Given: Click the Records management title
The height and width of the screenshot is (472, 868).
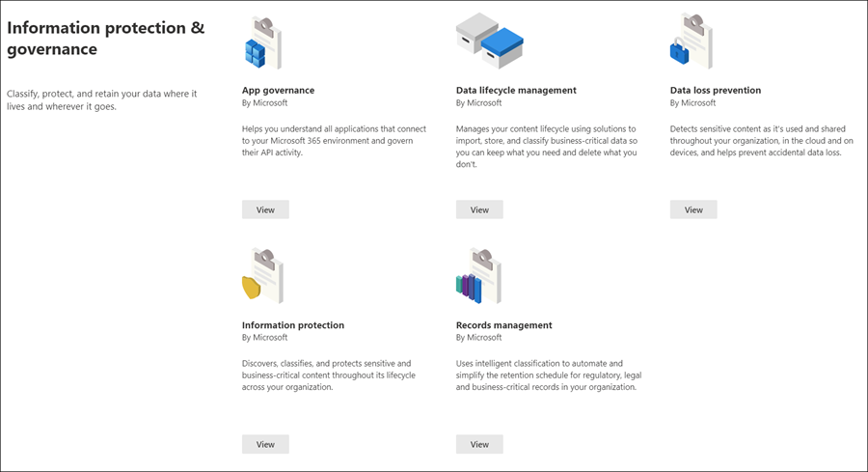Looking at the screenshot, I should [503, 325].
